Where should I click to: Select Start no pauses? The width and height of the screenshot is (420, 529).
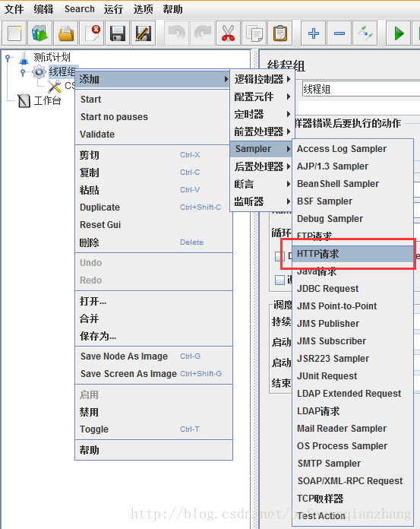point(153,117)
